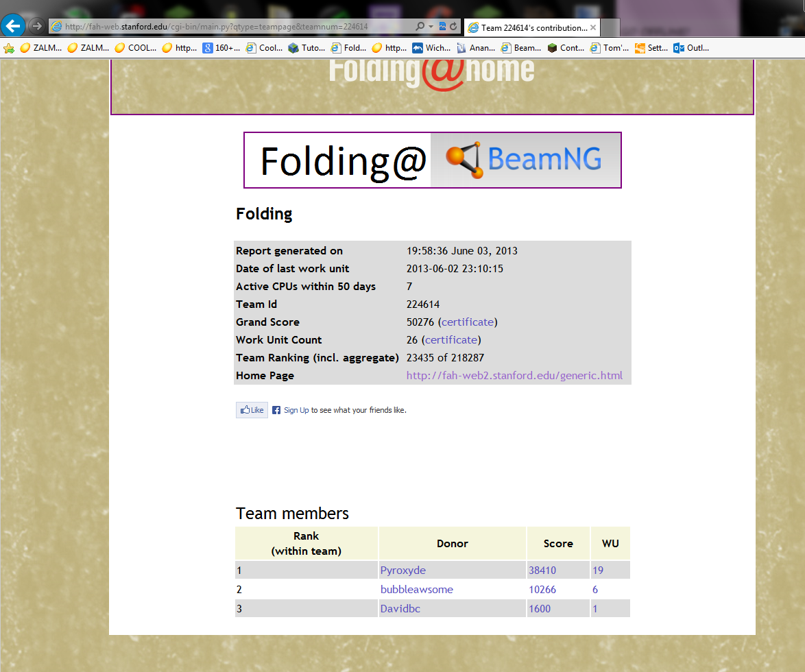The width and height of the screenshot is (805, 672).
Task: Open the Fold... bookmark
Action: [x=348, y=48]
